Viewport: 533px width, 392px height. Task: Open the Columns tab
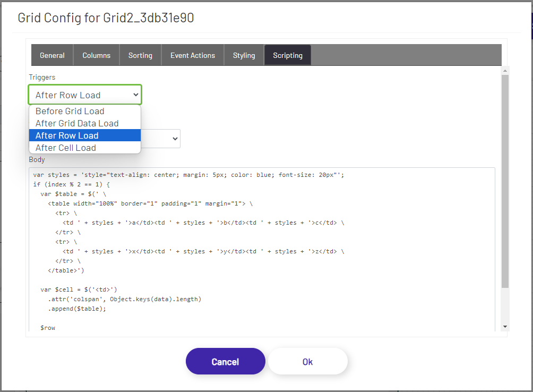click(x=96, y=55)
